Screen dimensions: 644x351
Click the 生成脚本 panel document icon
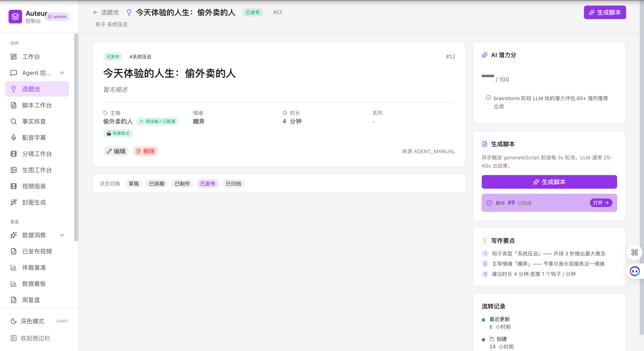(484, 144)
